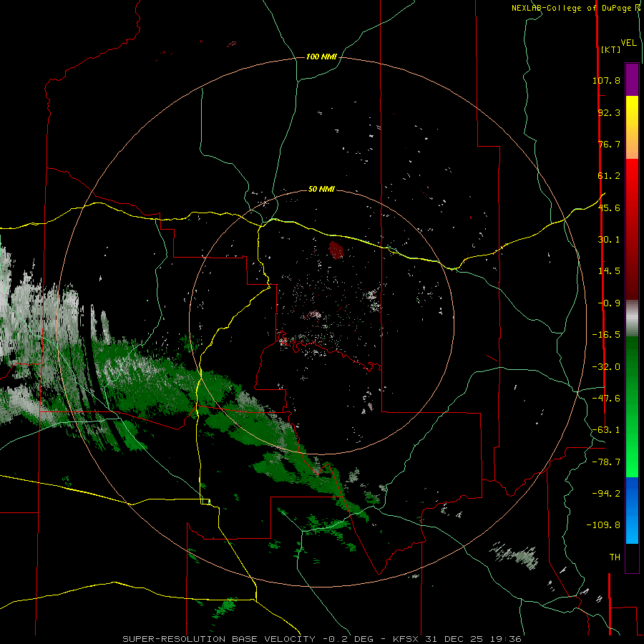Click the [KT] units label

click(611, 49)
